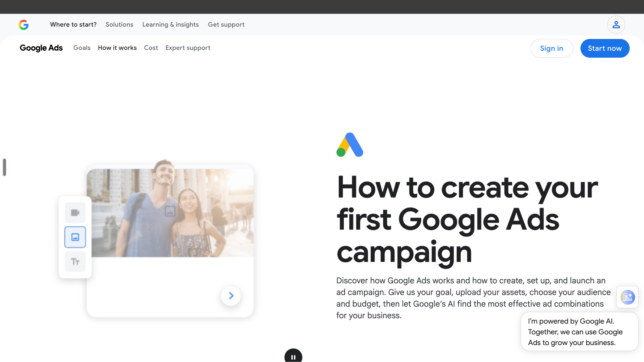Open the Google AI assistant icon
Viewport: 644px width, 362px height.
click(x=627, y=297)
